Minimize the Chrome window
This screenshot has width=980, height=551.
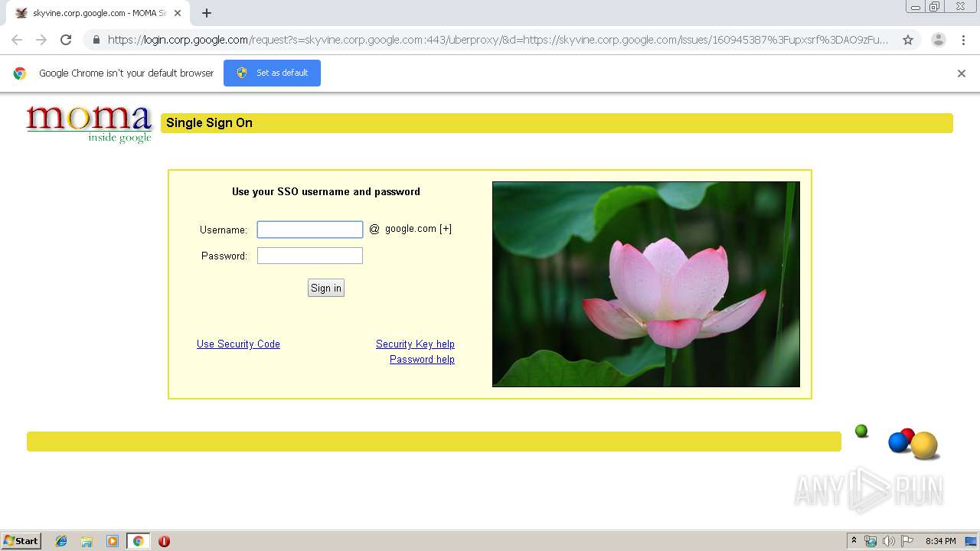(x=916, y=6)
